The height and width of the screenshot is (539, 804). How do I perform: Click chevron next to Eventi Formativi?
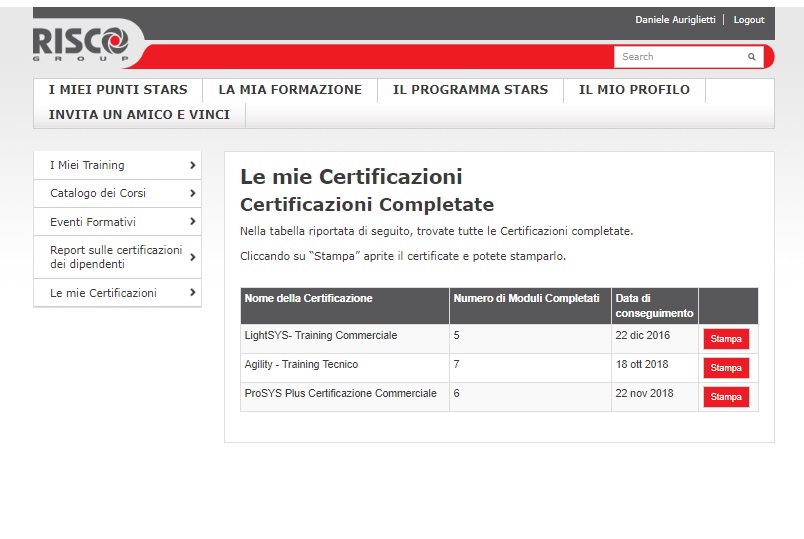[x=193, y=222]
